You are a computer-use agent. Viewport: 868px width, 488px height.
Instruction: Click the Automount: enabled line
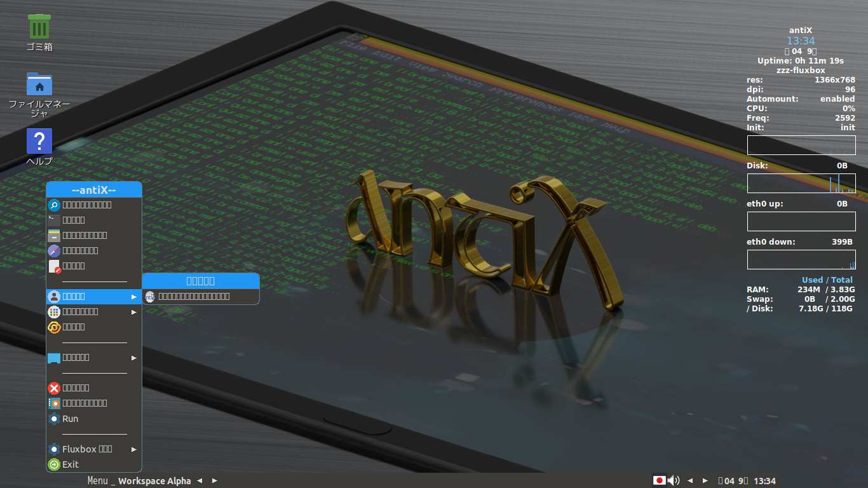801,99
